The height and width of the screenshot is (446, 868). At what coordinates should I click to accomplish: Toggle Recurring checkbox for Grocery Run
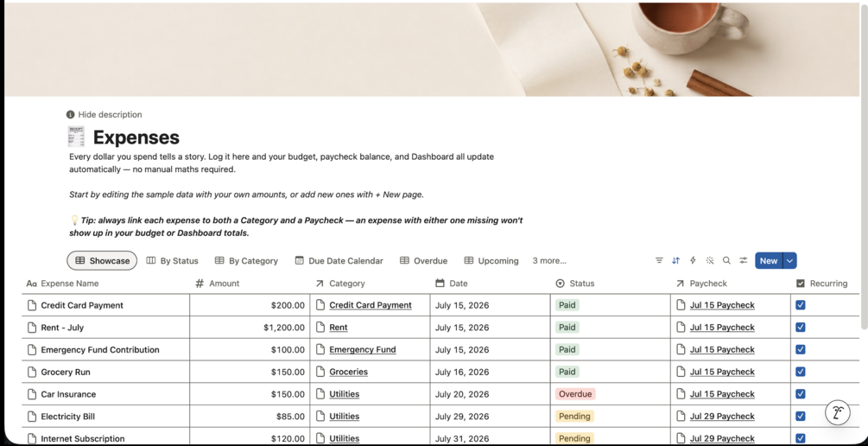801,371
